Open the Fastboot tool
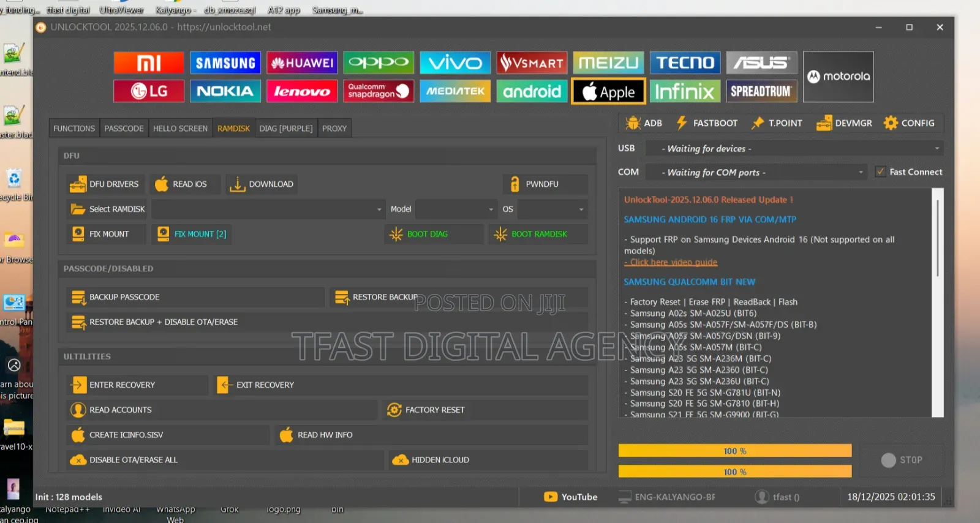This screenshot has width=980, height=523. (707, 123)
